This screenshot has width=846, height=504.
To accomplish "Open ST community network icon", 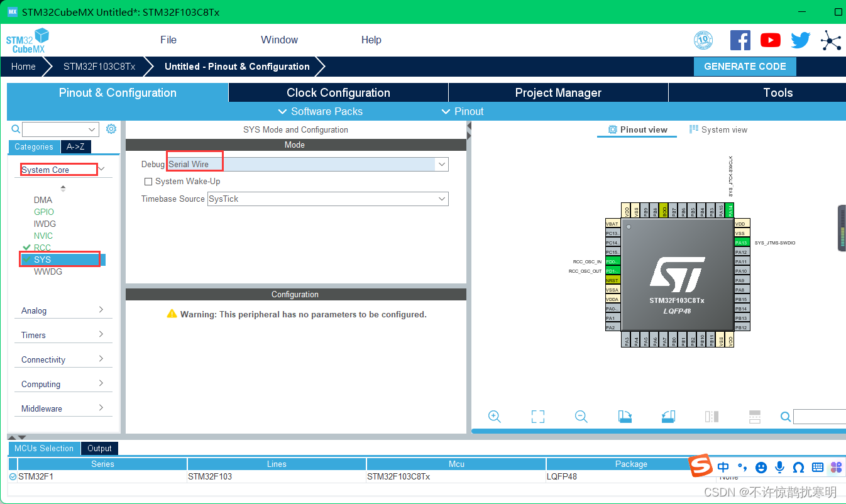I will 831,41.
